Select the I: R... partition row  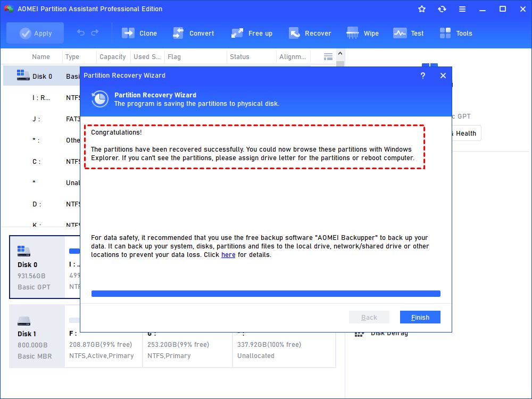(41, 98)
